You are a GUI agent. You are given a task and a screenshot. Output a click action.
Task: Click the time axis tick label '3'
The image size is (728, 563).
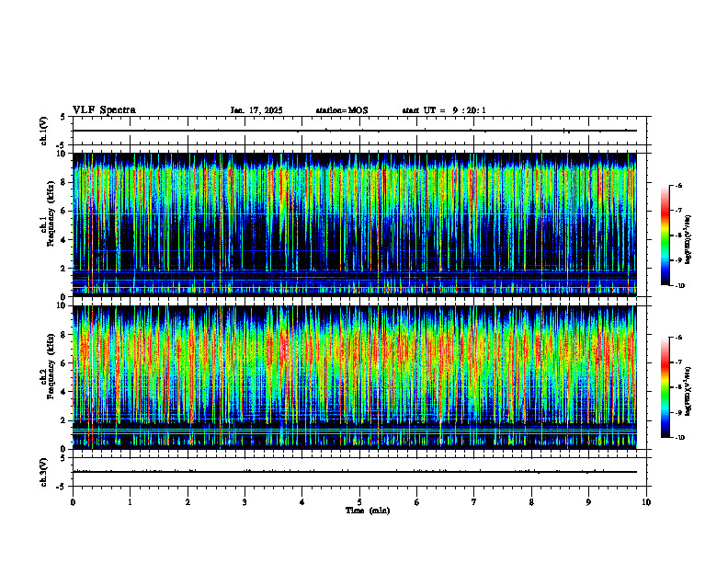[x=245, y=502]
